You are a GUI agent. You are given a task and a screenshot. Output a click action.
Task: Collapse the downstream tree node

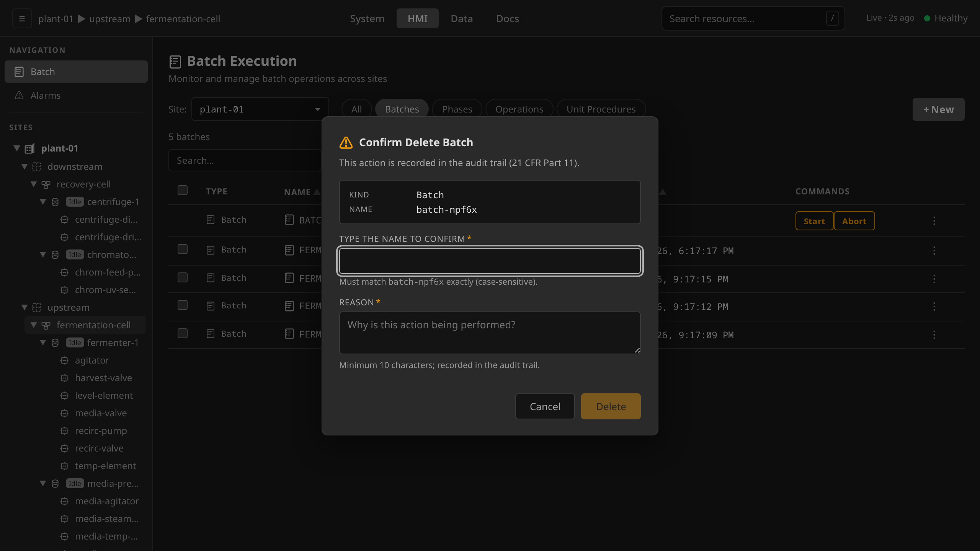pos(24,166)
